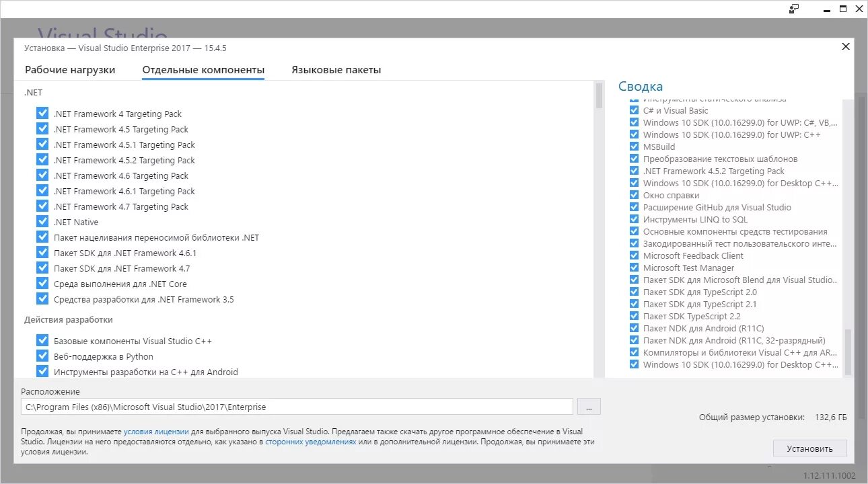The width and height of the screenshot is (868, 484).
Task: Uncheck Пакет NDK для Android (R11C, 32-разрядный)
Action: click(x=634, y=340)
